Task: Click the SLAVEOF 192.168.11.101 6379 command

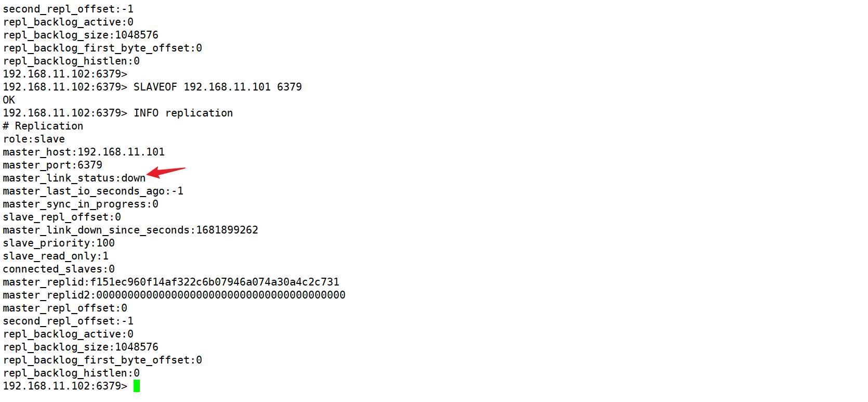Action: pos(218,87)
